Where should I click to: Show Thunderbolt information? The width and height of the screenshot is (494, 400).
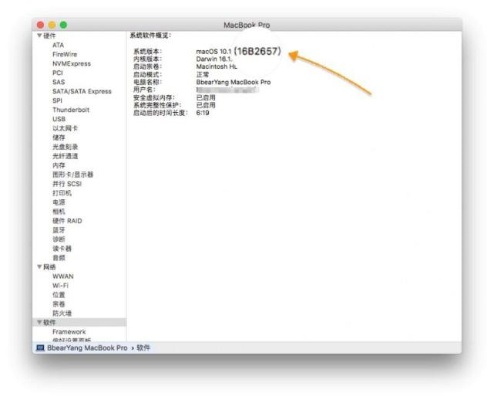click(71, 110)
